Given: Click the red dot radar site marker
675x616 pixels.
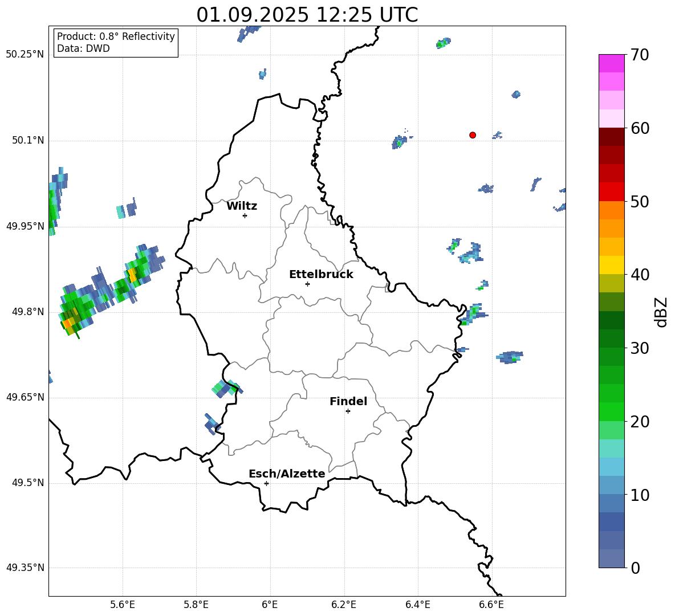Looking at the screenshot, I should click(473, 135).
